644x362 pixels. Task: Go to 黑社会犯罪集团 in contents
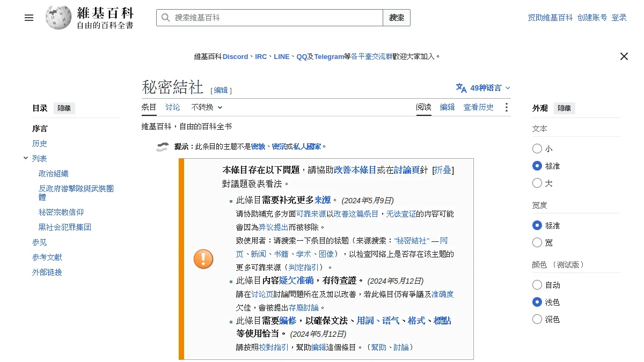(65, 227)
